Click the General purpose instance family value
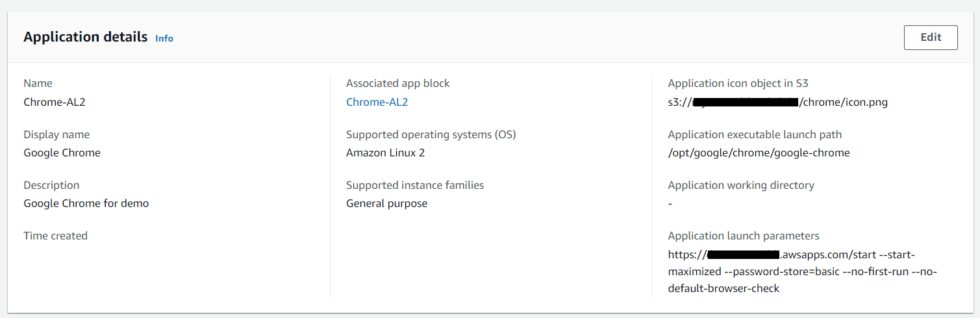 pos(386,203)
